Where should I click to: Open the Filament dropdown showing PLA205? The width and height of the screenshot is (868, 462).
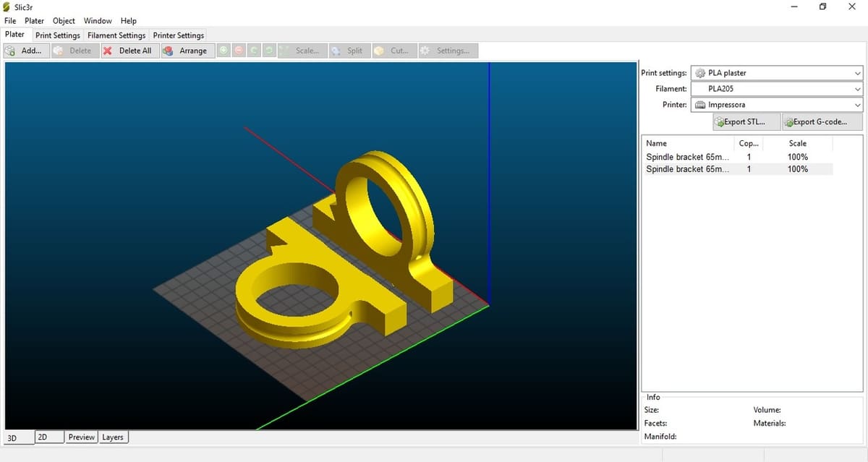(778, 89)
